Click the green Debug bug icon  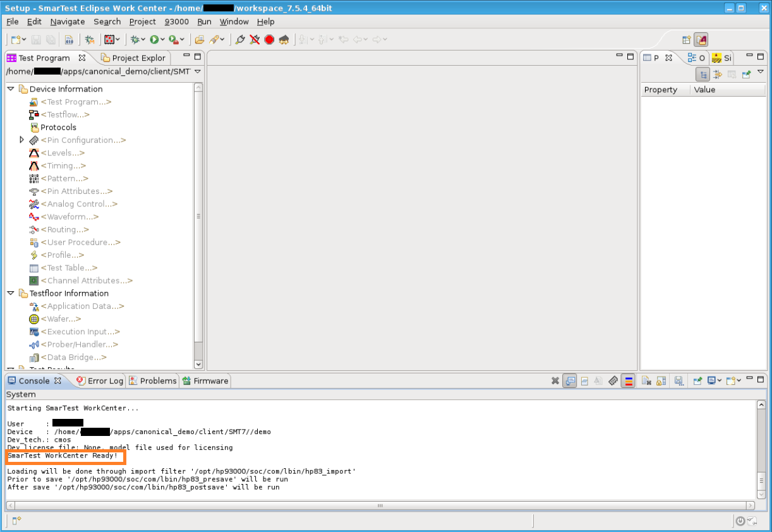click(135, 40)
